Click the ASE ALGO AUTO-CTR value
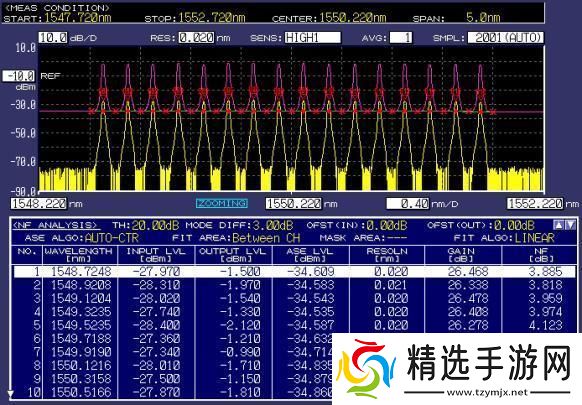The width and height of the screenshot is (582, 405). tap(112, 238)
